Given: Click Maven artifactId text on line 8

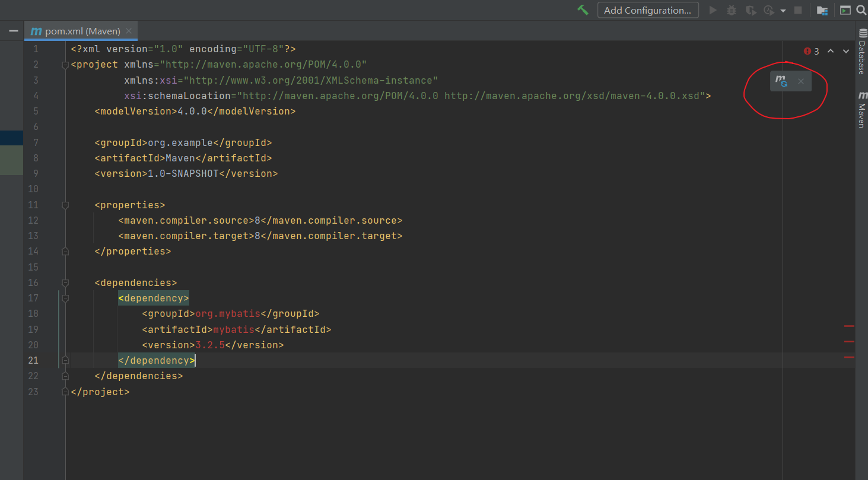Looking at the screenshot, I should pyautogui.click(x=180, y=158).
